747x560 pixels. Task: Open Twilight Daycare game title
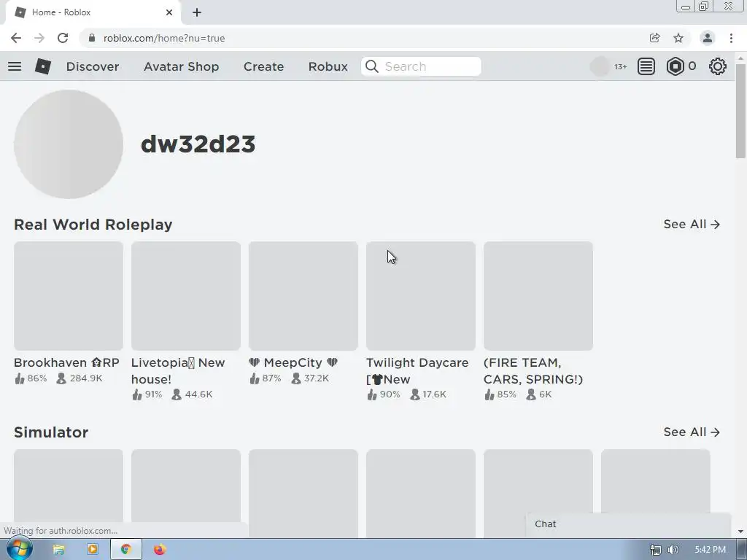click(417, 371)
